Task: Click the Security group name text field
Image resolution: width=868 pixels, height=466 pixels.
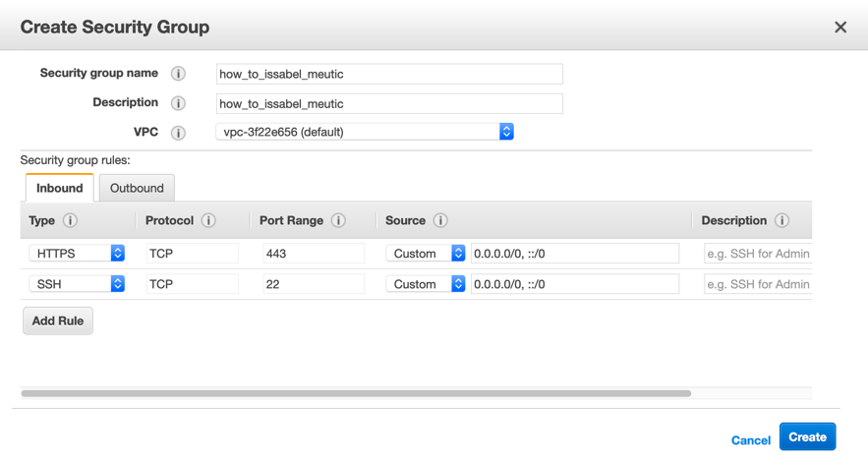Action: point(389,74)
